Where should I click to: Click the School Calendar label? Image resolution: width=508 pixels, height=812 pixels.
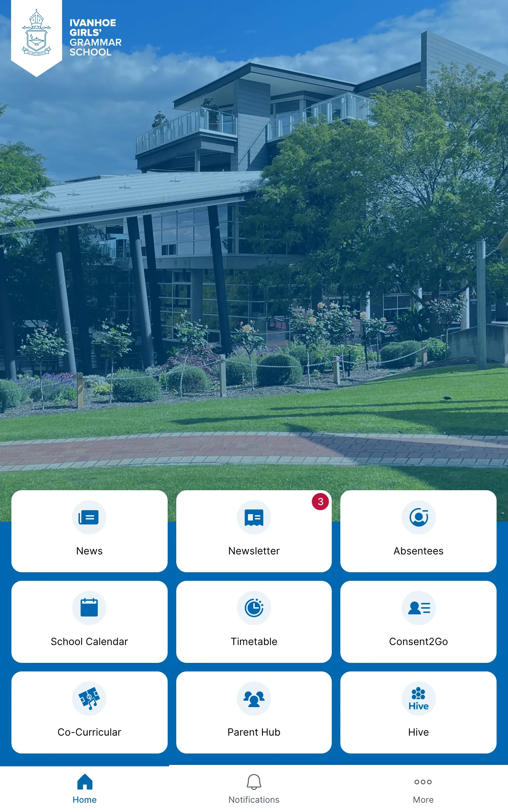(x=89, y=641)
